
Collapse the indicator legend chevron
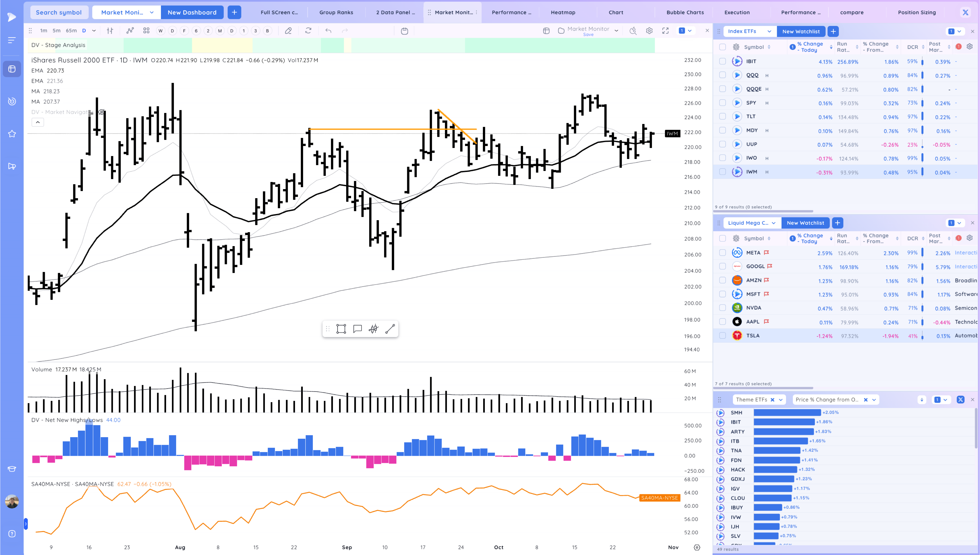(38, 122)
